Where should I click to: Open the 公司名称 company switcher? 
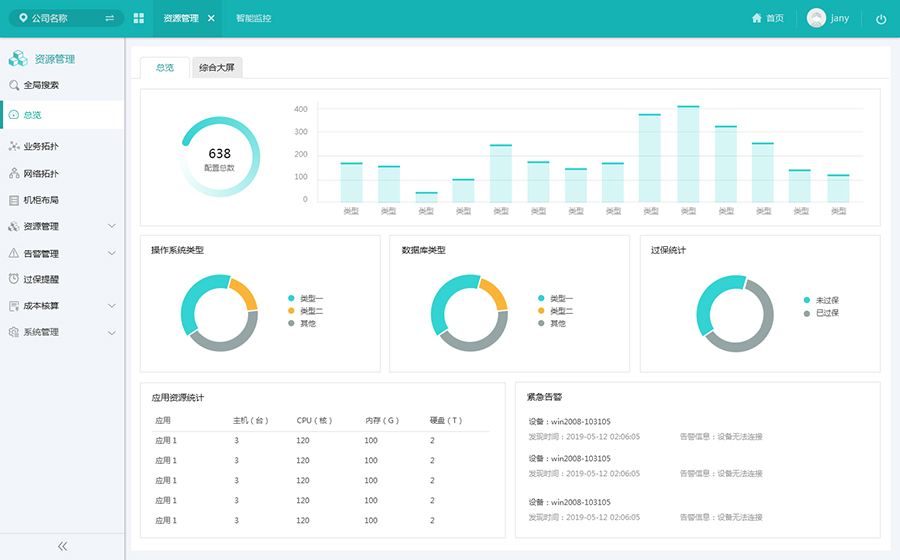[67, 18]
